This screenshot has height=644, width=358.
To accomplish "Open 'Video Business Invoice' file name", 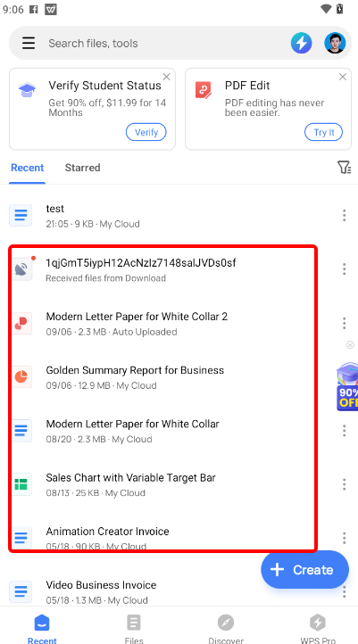I will point(101,585).
